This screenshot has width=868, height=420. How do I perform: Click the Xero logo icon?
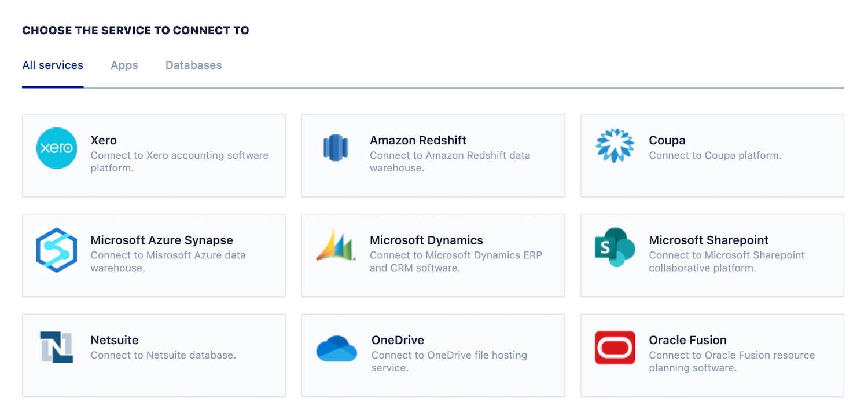point(57,148)
